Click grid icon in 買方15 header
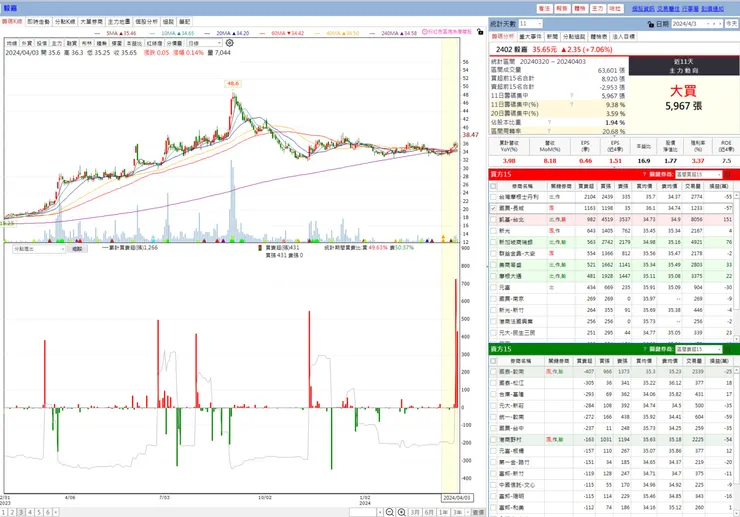 (x=728, y=174)
